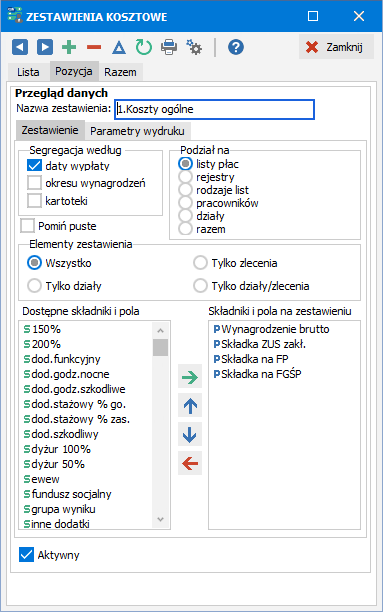Delete entry with red minus icon
383x612 pixels.
tap(94, 47)
